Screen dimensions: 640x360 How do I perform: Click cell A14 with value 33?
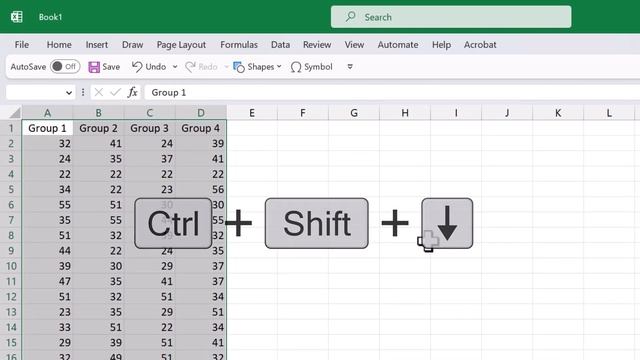point(47,327)
